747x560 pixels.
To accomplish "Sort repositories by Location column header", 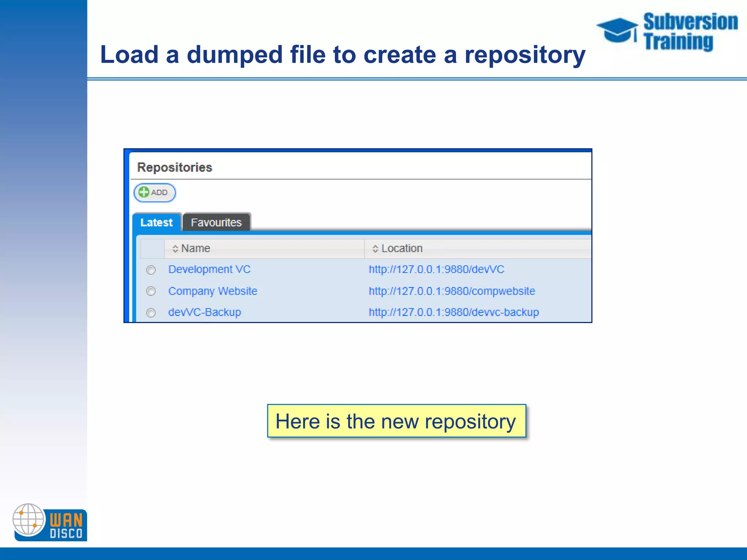I will (402, 249).
